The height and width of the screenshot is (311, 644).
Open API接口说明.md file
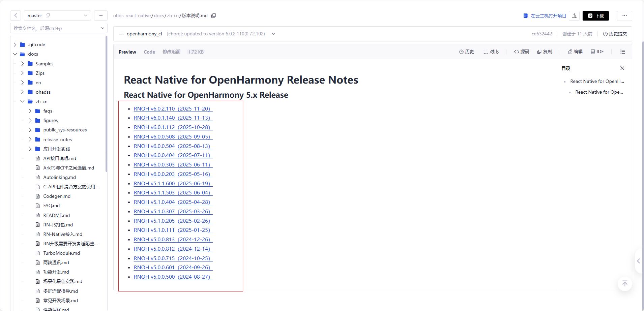[59, 158]
